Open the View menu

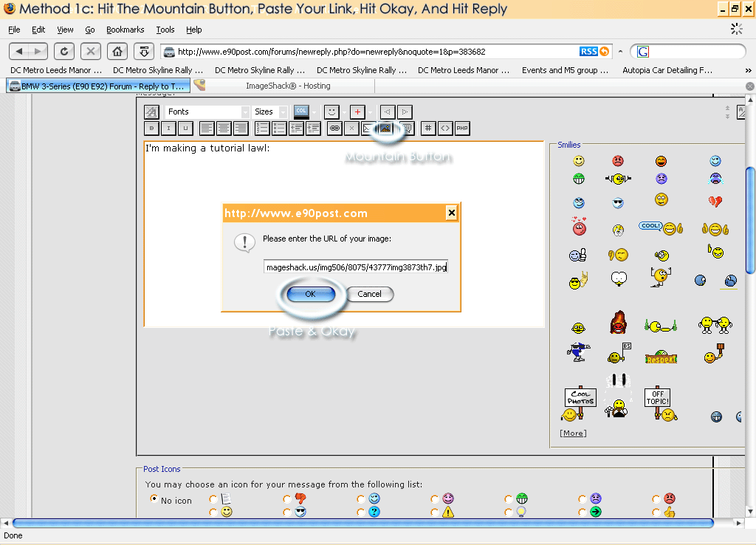point(65,30)
